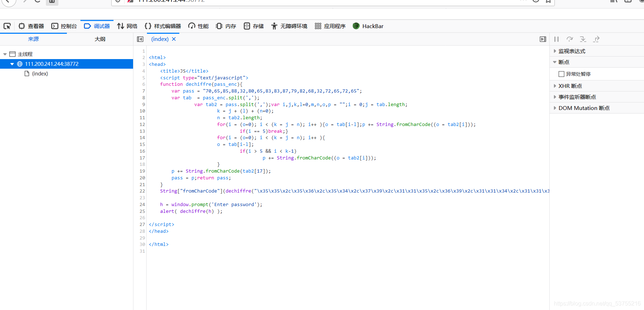This screenshot has width=644, height=310.
Task: Activate the element picker tool
Action: 7,26
